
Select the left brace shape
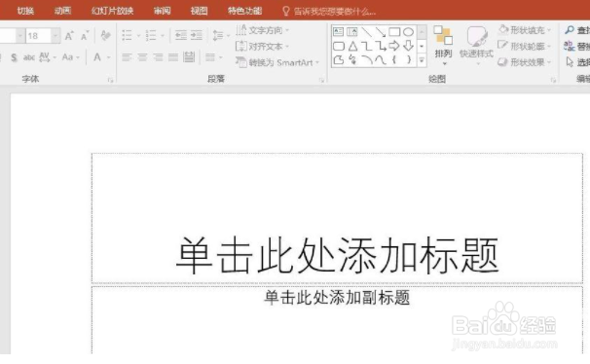click(x=394, y=59)
